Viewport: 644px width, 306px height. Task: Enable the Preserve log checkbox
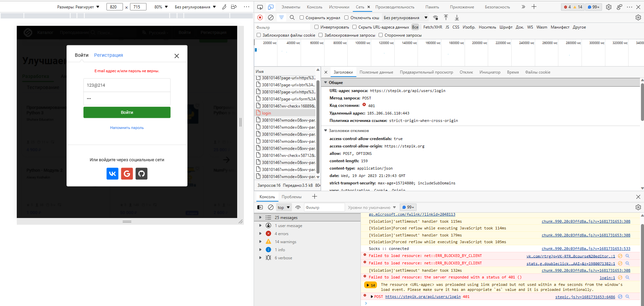click(302, 17)
